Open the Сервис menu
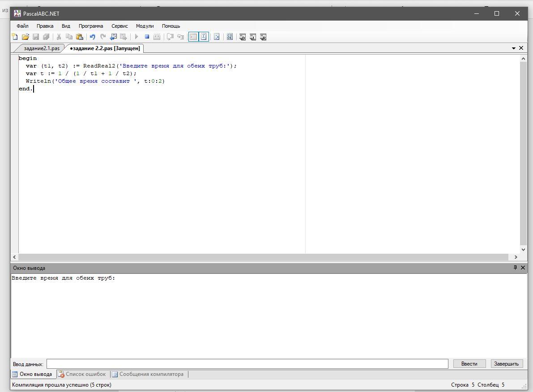The image size is (533, 392). pyautogui.click(x=119, y=26)
